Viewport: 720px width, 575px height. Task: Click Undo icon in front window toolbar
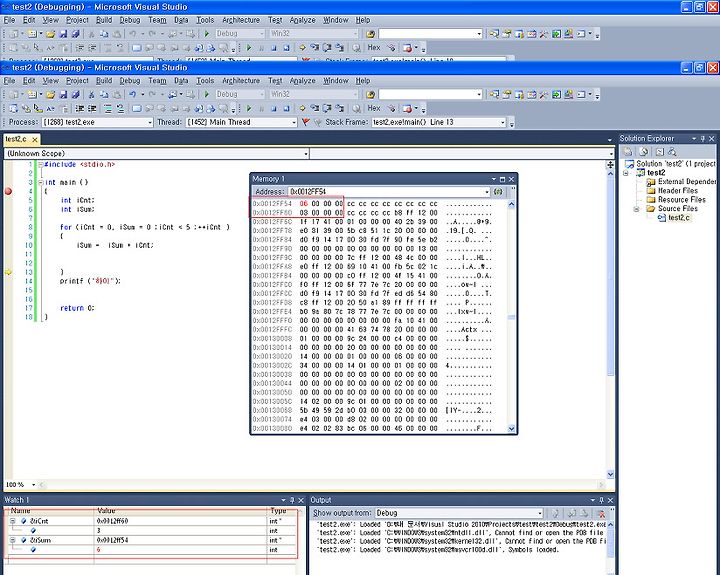click(133, 95)
